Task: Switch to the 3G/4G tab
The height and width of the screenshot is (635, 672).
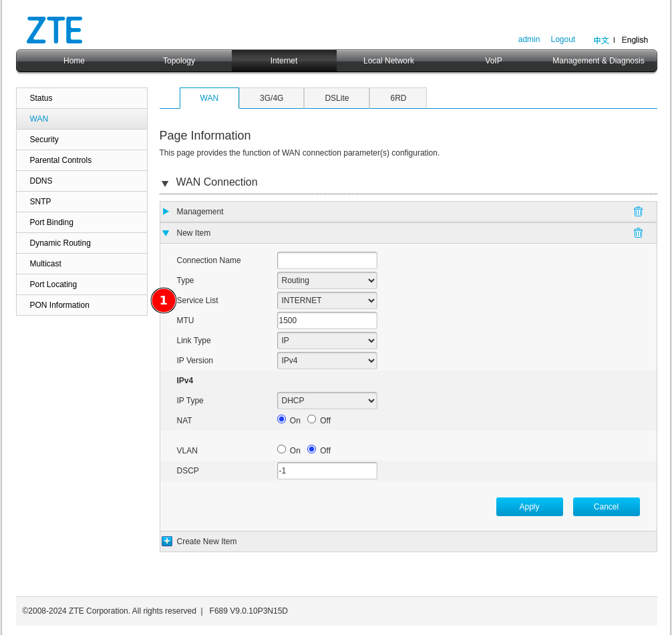Action: [271, 98]
